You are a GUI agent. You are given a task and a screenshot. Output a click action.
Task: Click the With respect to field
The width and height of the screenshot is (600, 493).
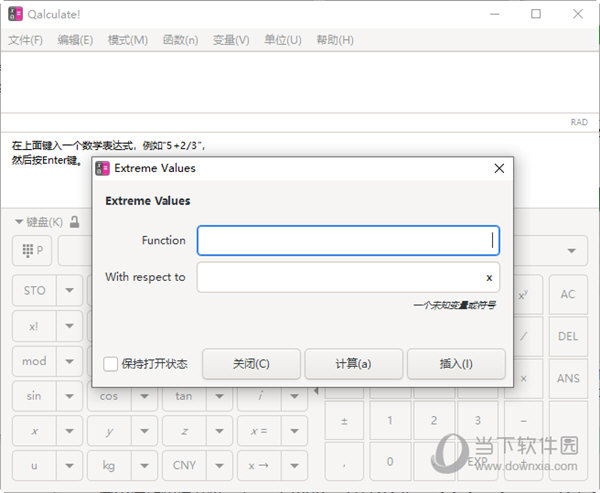pyautogui.click(x=348, y=277)
